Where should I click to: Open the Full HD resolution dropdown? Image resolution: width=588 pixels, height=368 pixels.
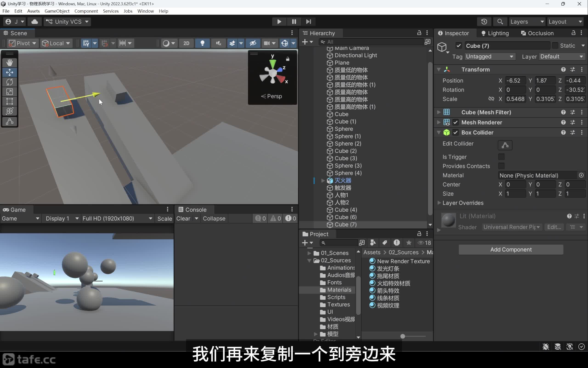pyautogui.click(x=117, y=218)
